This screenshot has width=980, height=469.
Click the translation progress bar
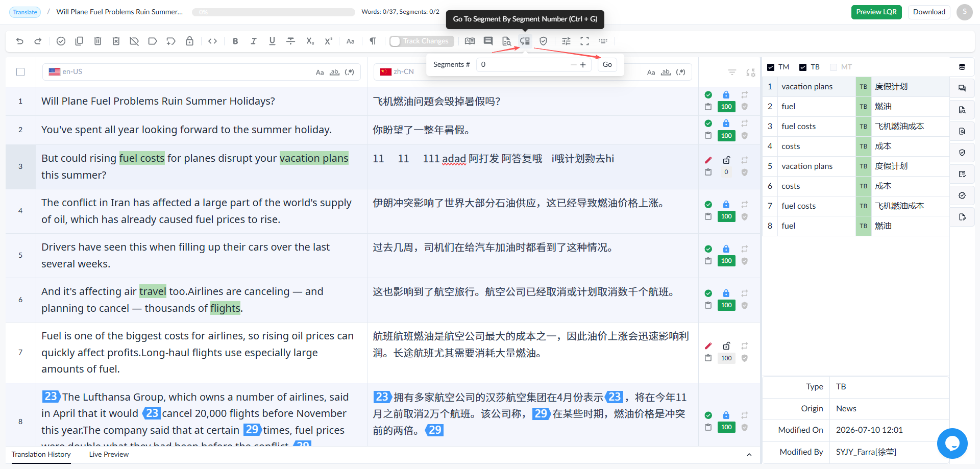(274, 12)
